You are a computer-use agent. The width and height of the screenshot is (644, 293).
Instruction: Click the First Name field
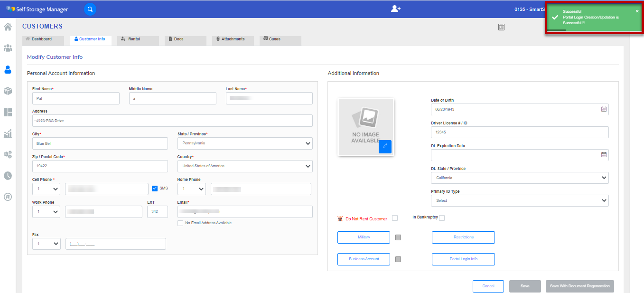[x=76, y=98]
